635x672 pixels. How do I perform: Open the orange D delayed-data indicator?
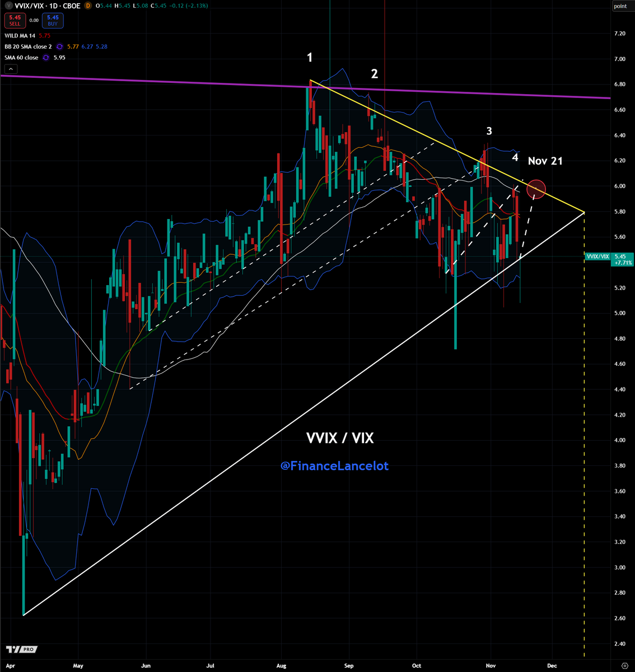click(x=88, y=6)
